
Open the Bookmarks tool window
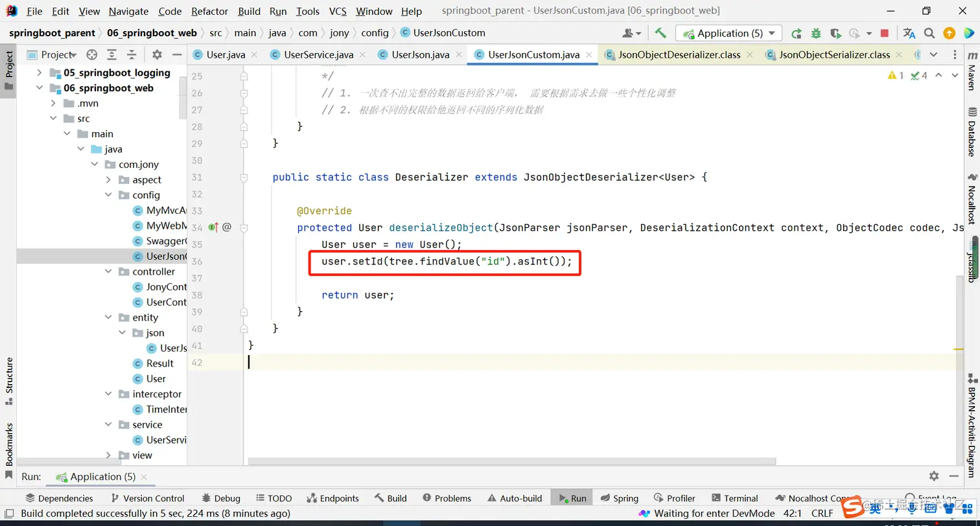click(9, 450)
